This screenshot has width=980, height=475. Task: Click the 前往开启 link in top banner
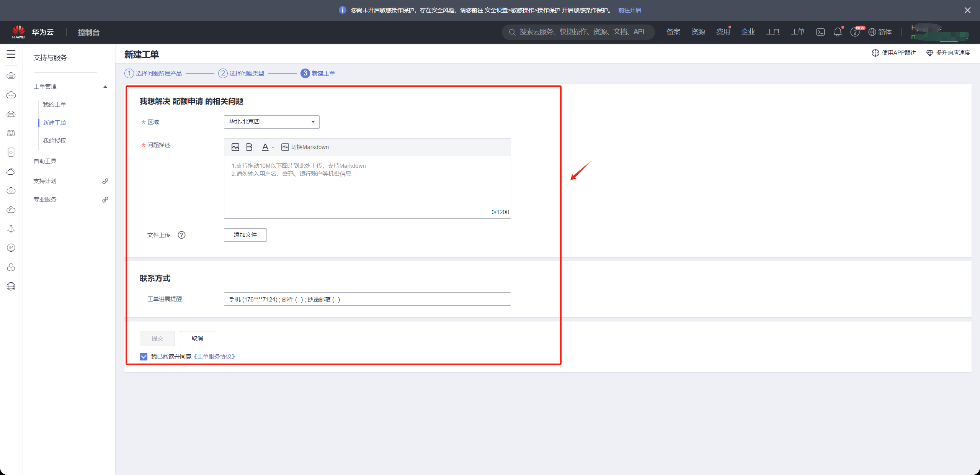click(629, 10)
